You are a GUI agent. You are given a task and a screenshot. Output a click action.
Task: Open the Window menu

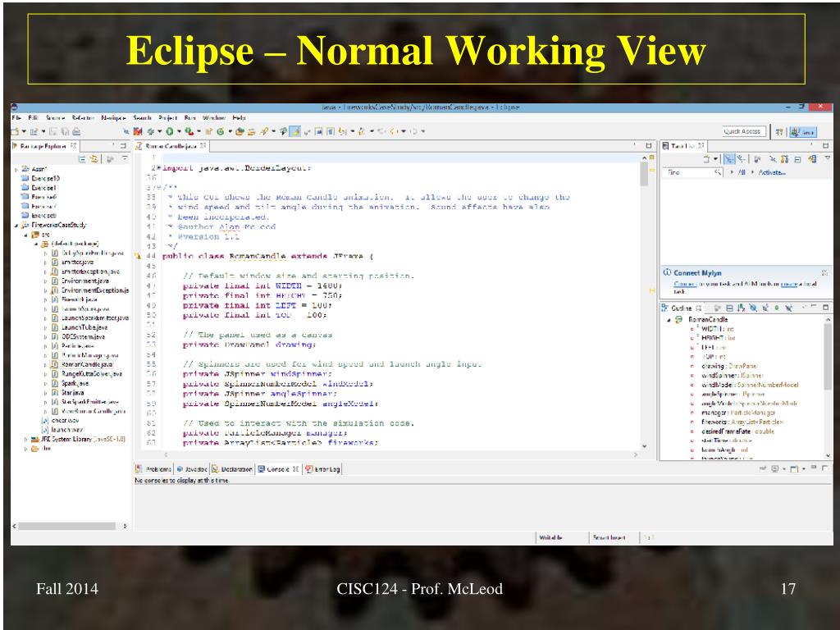[x=214, y=117]
